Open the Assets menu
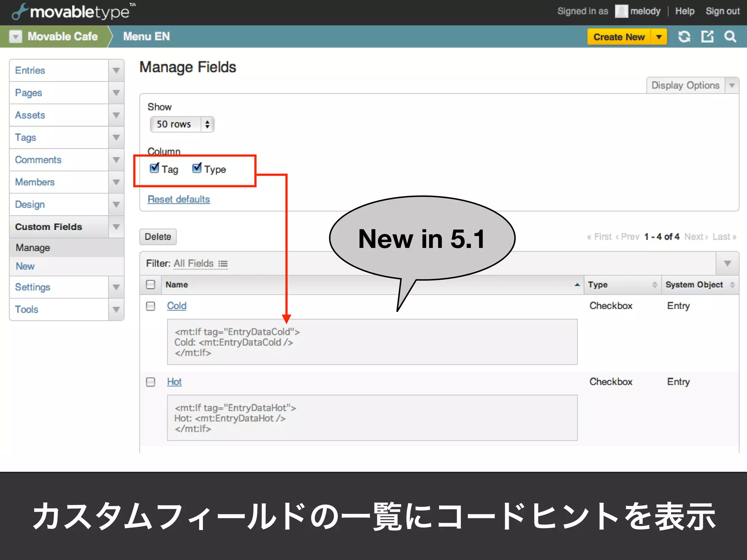The image size is (747, 560). coord(59,115)
